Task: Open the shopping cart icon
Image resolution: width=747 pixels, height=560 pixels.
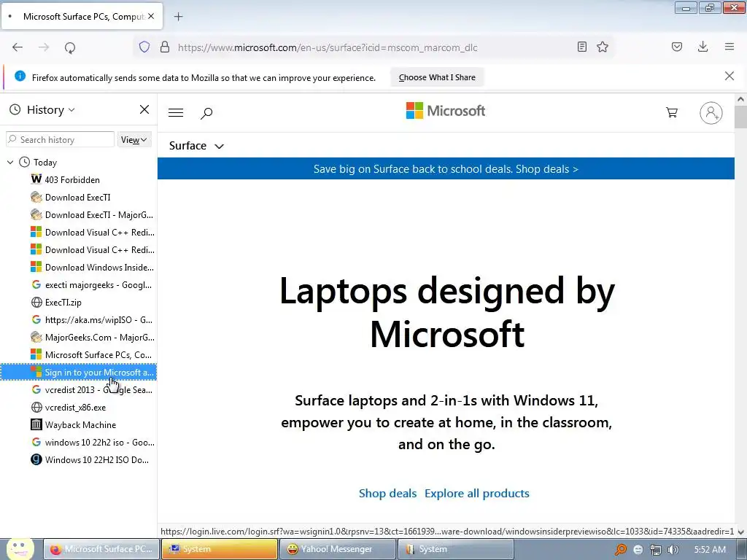Action: pyautogui.click(x=672, y=112)
